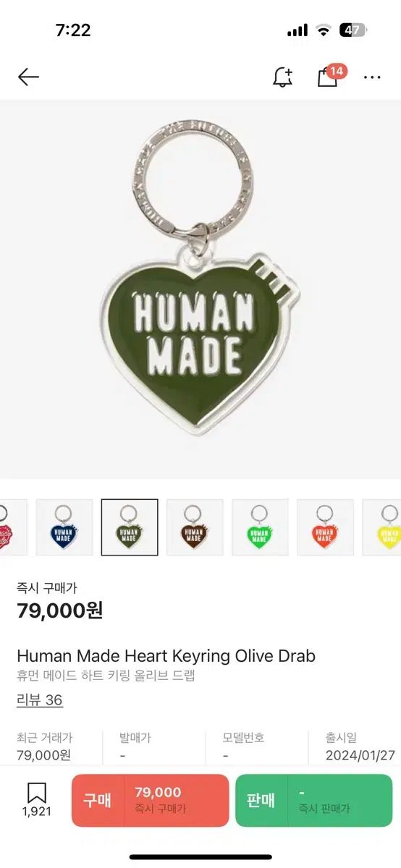
Task: Tap the green 판매 sell button
Action: click(314, 800)
